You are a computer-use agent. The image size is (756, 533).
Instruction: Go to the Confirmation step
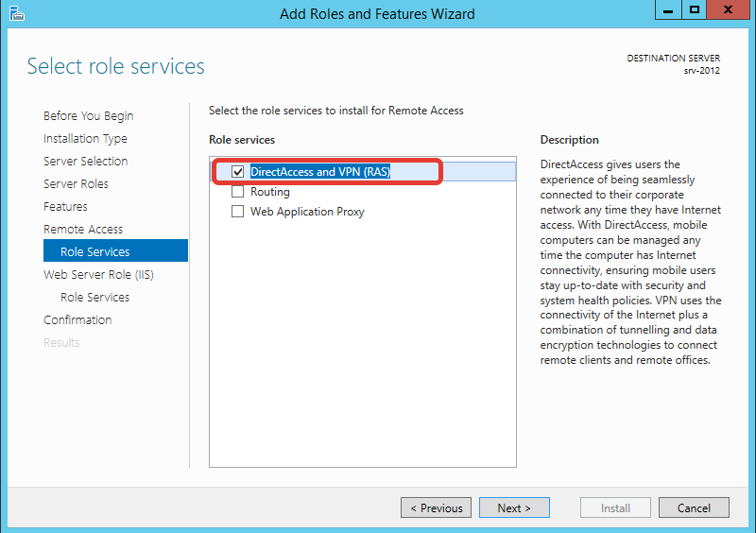[77, 319]
